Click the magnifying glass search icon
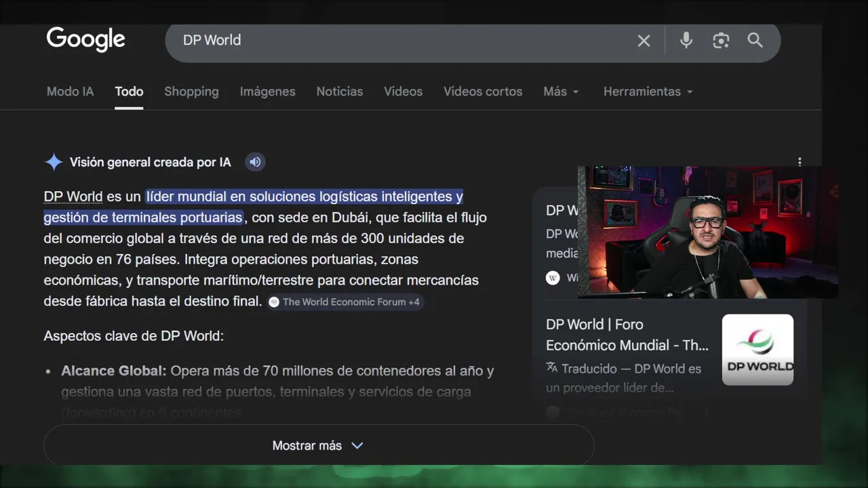868x488 pixels. (755, 40)
